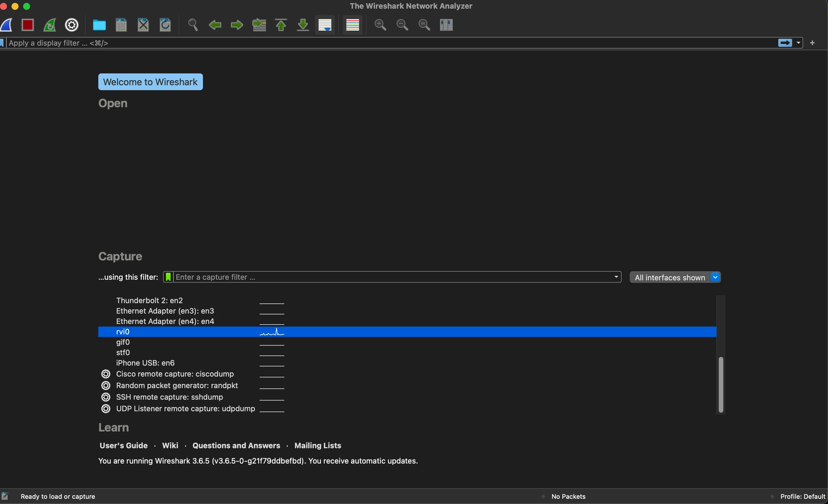
Task: Start capturing packets with the shark fin icon
Action: (x=6, y=25)
